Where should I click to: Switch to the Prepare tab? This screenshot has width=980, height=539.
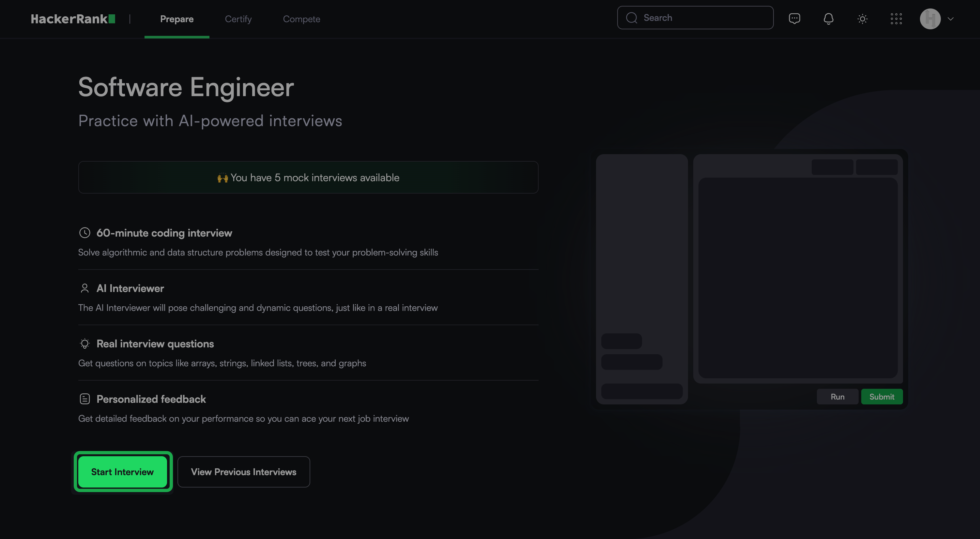point(176,19)
